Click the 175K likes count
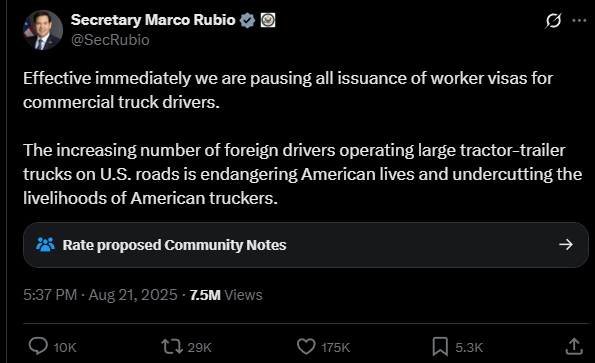The width and height of the screenshot is (595, 363). tap(335, 347)
